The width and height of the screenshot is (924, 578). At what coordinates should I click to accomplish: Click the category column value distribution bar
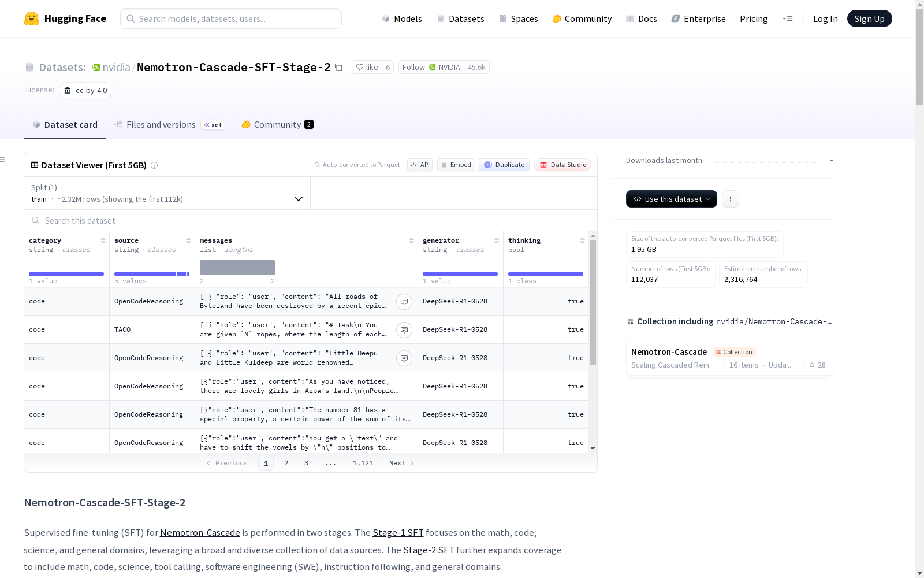click(x=66, y=274)
